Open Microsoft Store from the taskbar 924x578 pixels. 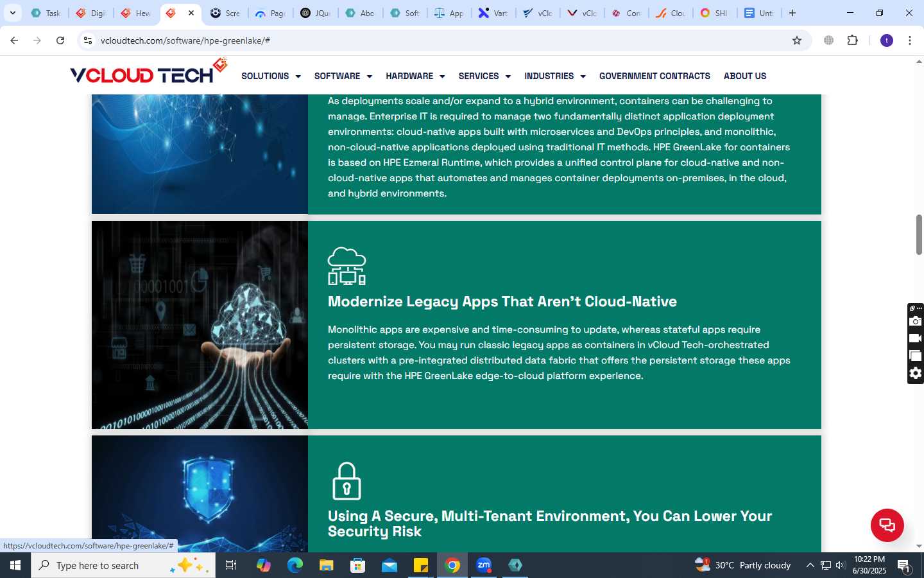coord(358,565)
